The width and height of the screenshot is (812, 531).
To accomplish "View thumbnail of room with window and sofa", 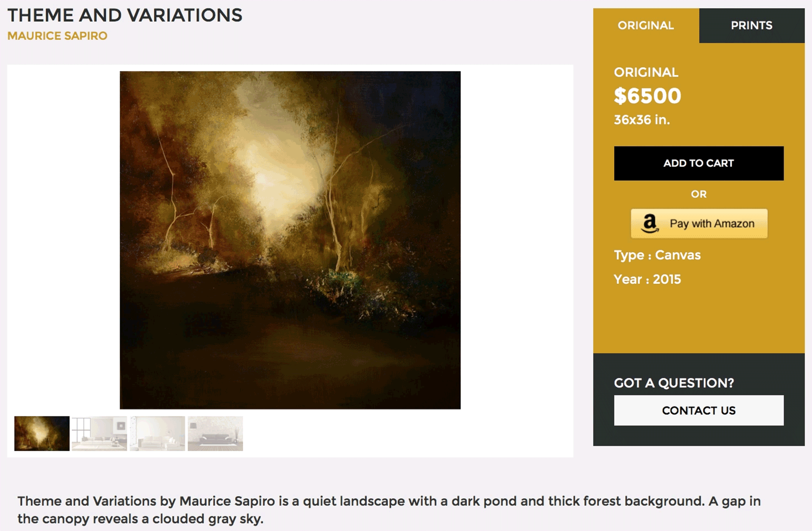I will pos(99,433).
